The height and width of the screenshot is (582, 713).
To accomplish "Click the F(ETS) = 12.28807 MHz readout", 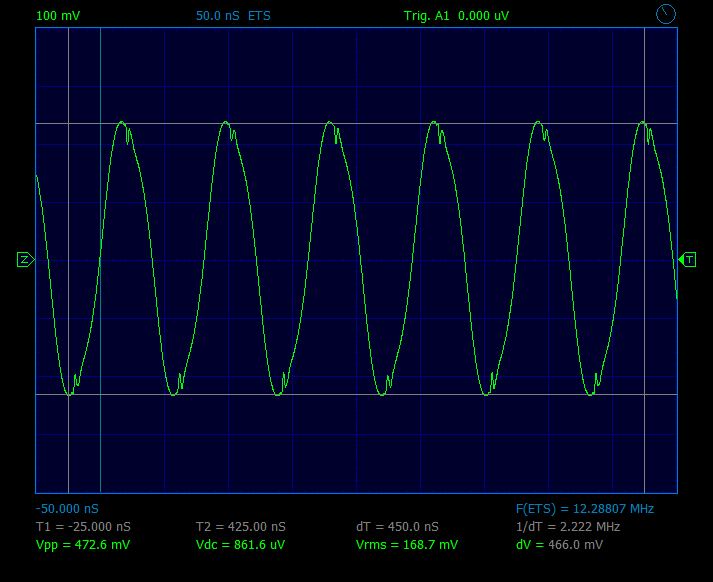I will 585,509.
